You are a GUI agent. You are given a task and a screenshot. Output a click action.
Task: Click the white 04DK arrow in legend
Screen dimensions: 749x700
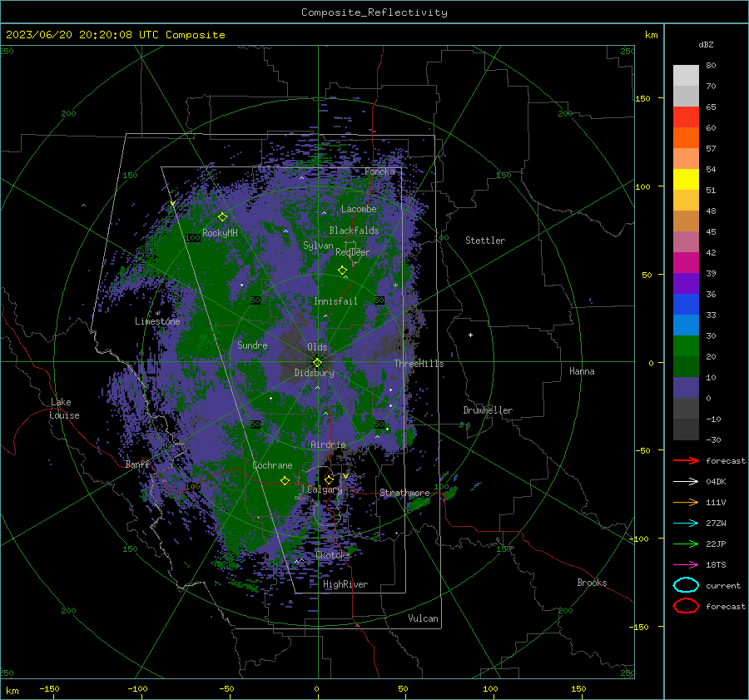[x=686, y=481]
